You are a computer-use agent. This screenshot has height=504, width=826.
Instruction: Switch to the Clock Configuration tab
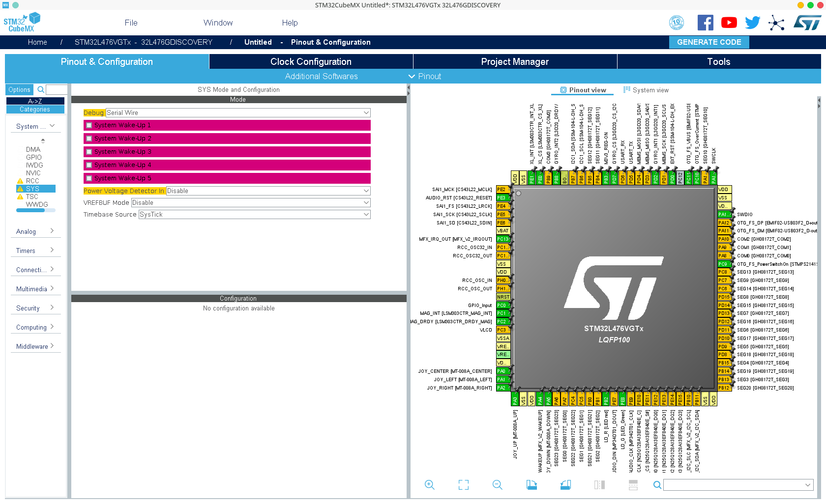pyautogui.click(x=311, y=61)
